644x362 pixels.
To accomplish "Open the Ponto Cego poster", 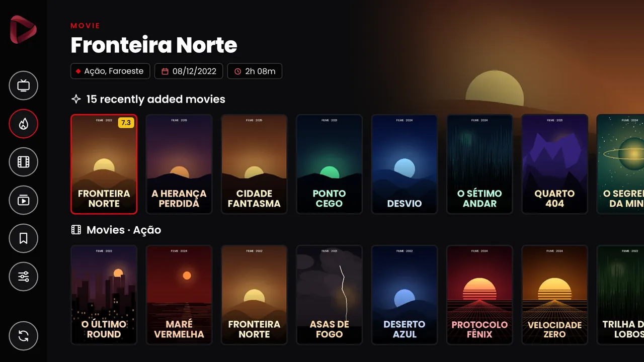I will [x=329, y=164].
